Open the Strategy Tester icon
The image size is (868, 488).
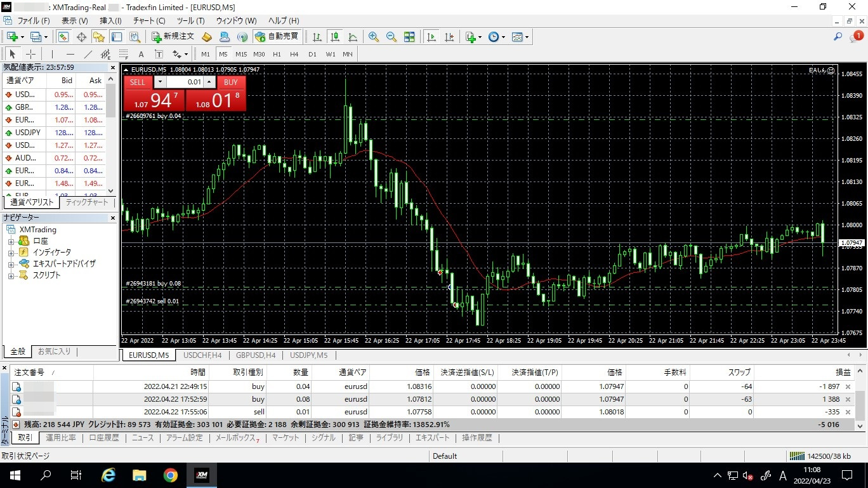click(134, 37)
